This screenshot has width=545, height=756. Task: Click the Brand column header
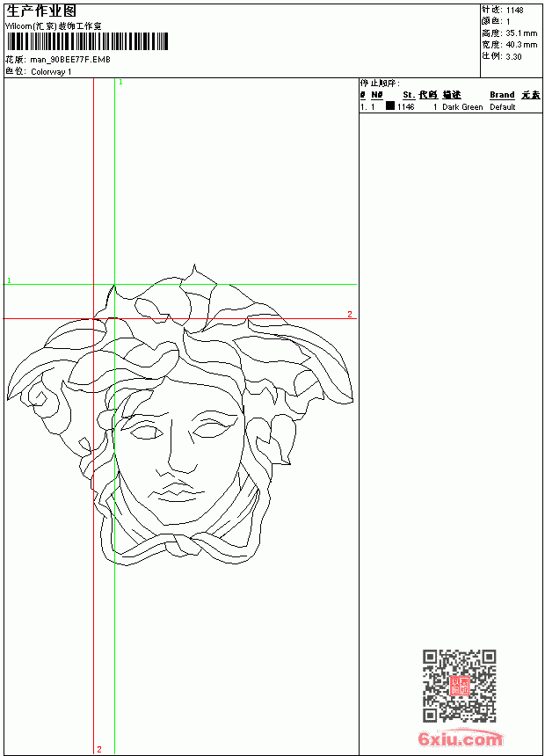tap(502, 95)
